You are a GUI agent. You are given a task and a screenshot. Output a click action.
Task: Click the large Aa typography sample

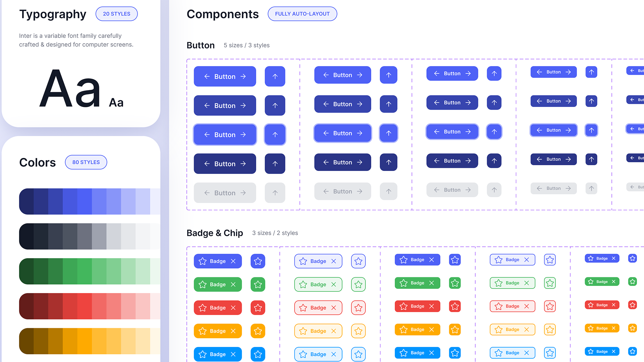pos(70,89)
